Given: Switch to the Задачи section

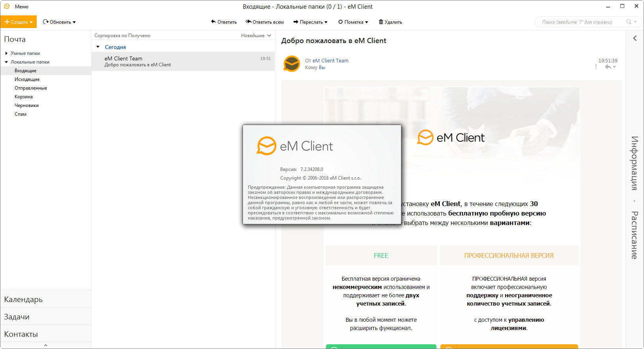Looking at the screenshot, I should (x=46, y=317).
